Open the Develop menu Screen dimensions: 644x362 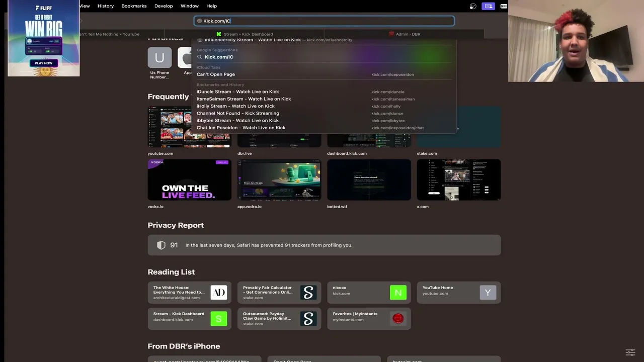[x=164, y=6]
